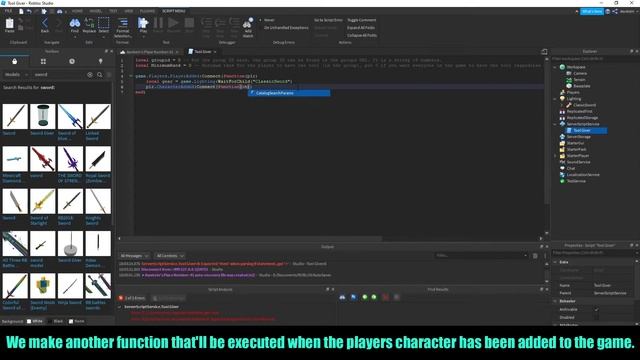
Task: Click the toolbox search input field
Action: click(59, 75)
